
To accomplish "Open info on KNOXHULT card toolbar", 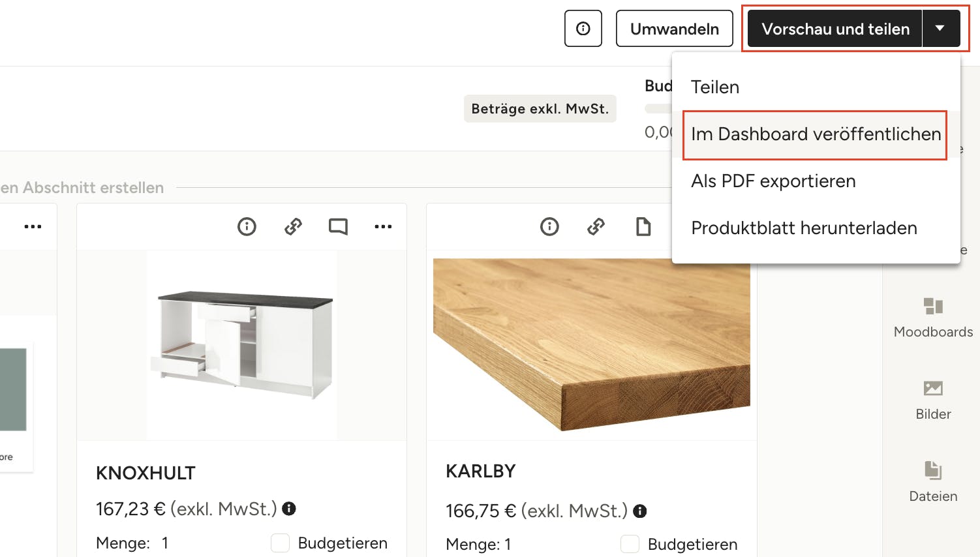I will tap(247, 226).
